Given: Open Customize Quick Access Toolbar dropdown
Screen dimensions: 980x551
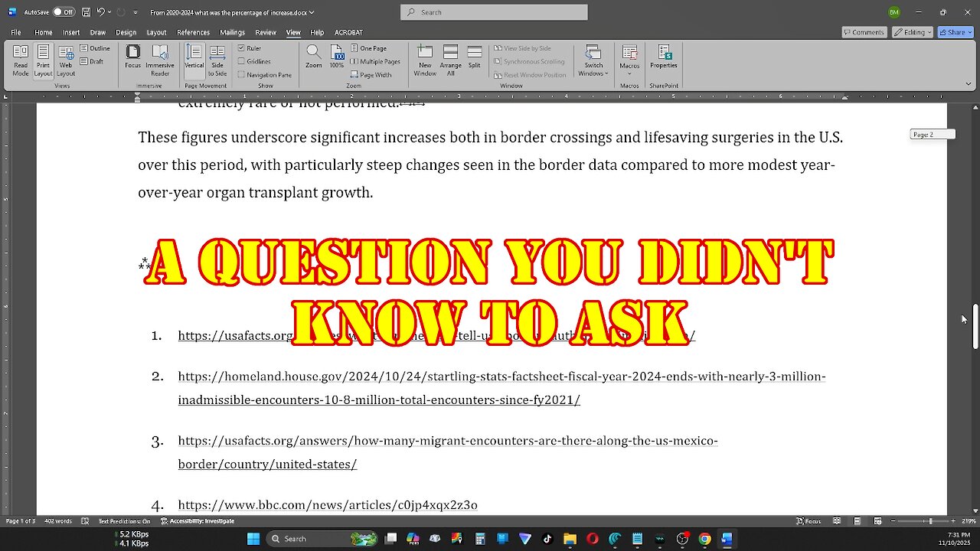Looking at the screenshot, I should [x=136, y=12].
